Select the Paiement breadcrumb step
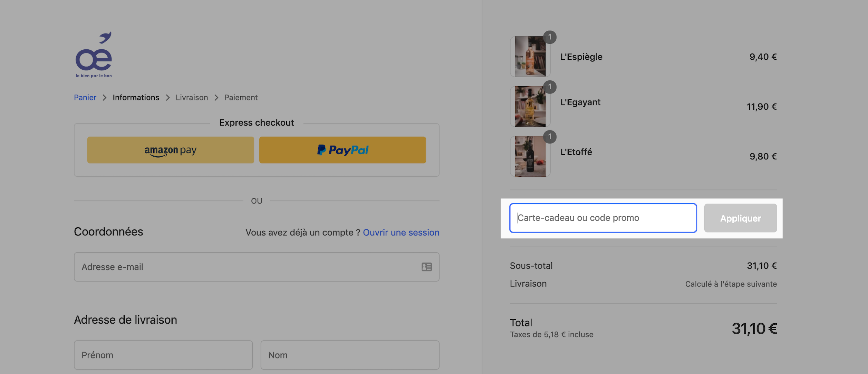868x374 pixels. 241,97
